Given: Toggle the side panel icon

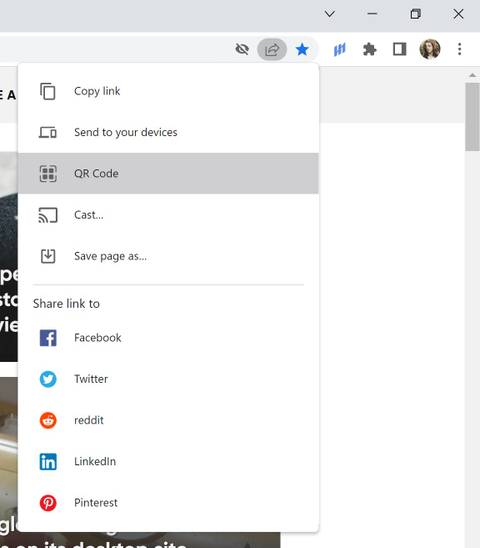Looking at the screenshot, I should tap(399, 49).
